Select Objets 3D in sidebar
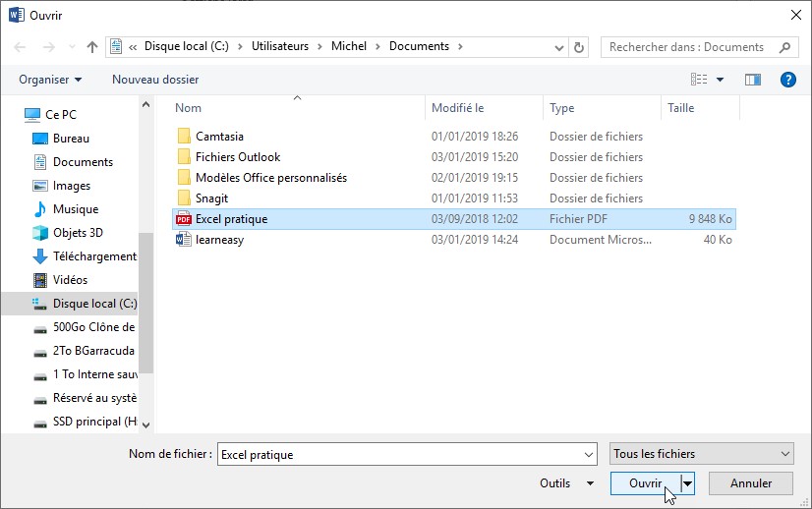This screenshot has height=509, width=812. click(78, 233)
